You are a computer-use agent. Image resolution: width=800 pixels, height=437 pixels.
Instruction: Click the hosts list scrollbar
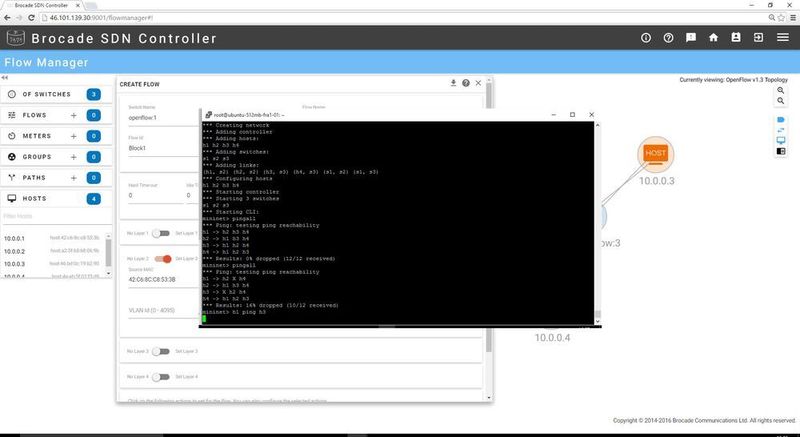pyautogui.click(x=108, y=252)
